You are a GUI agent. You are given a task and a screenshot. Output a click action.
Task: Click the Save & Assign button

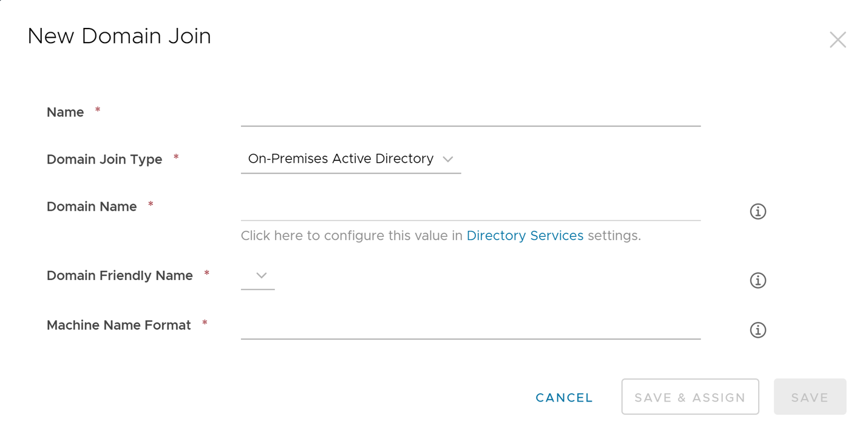(x=690, y=397)
